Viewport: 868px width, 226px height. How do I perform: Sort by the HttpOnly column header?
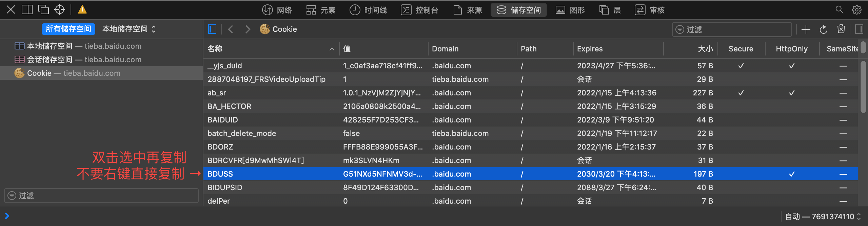tap(792, 49)
